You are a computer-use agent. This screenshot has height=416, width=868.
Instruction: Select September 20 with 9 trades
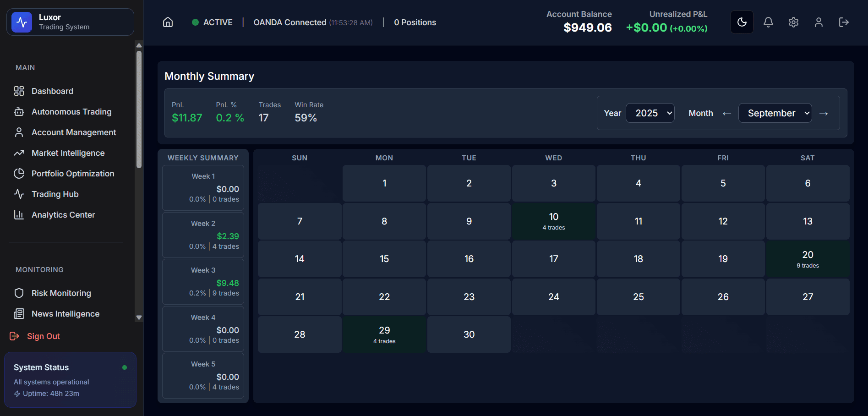click(x=808, y=259)
